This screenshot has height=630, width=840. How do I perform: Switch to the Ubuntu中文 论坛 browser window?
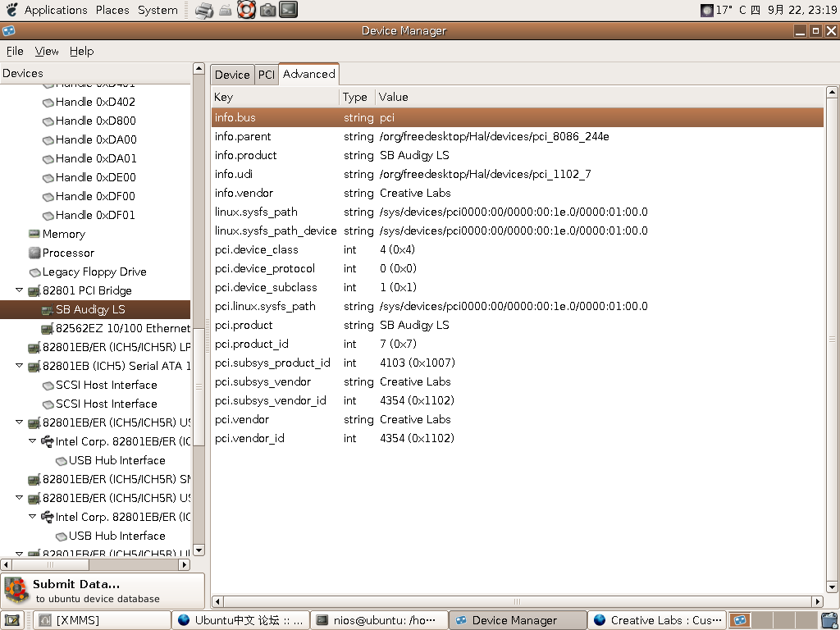[x=240, y=620]
